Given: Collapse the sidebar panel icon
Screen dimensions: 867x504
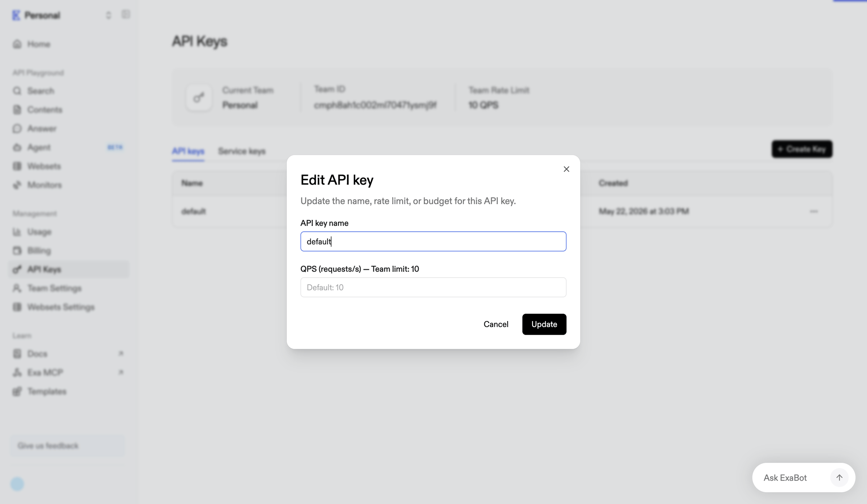Looking at the screenshot, I should [125, 14].
